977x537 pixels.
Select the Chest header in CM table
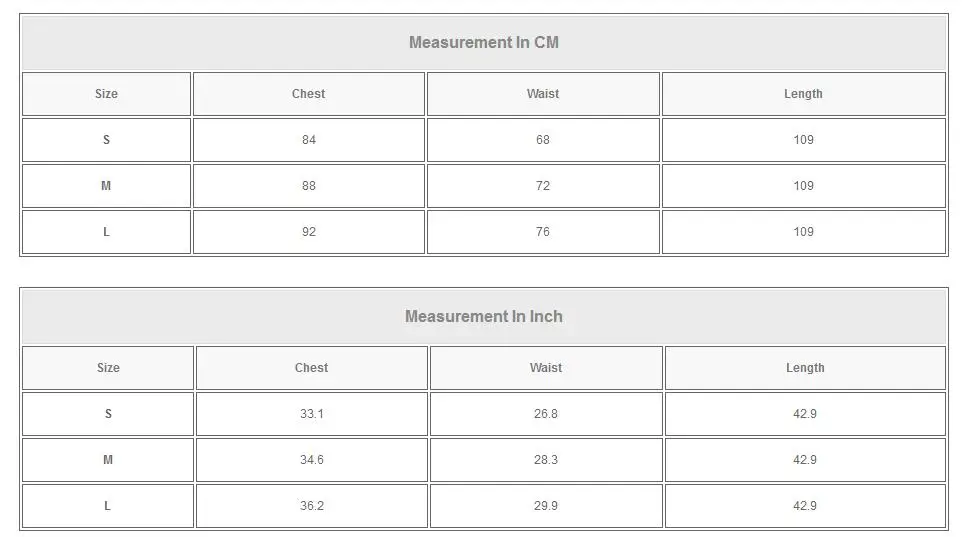click(x=308, y=94)
